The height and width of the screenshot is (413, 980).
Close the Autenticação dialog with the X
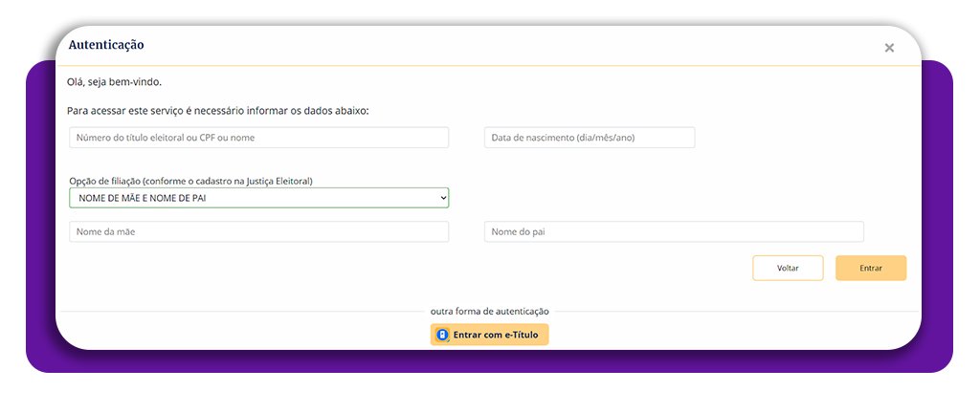889,48
